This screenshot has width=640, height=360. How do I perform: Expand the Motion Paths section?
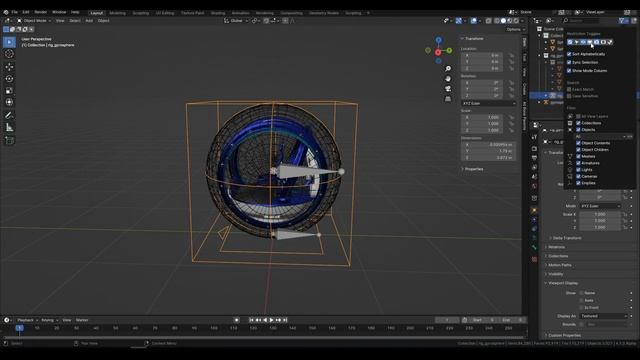coord(559,265)
